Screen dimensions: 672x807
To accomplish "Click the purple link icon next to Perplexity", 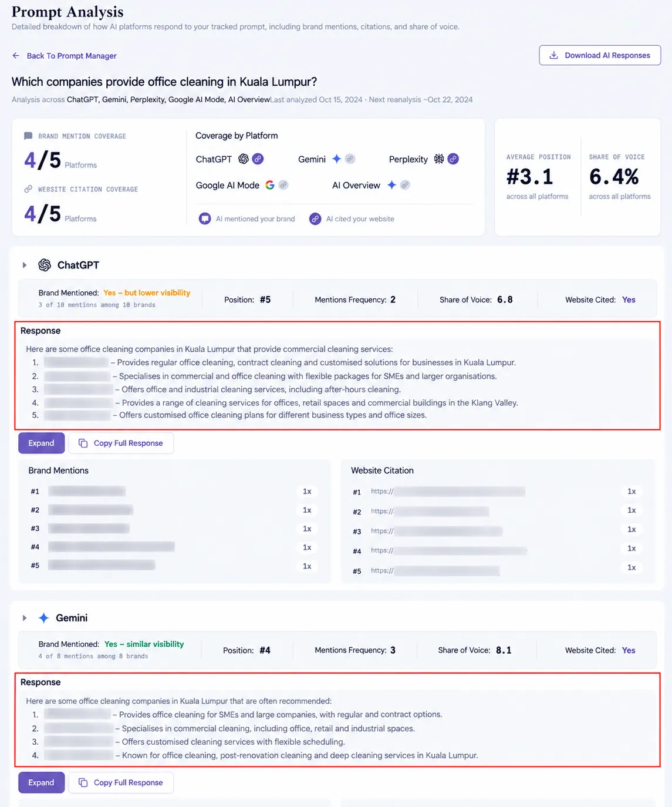I will 453,159.
